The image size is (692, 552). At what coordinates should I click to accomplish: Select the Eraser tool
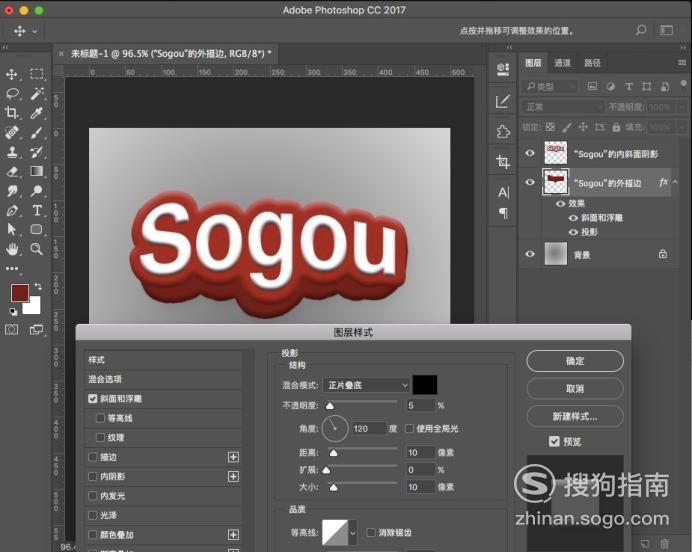12,171
